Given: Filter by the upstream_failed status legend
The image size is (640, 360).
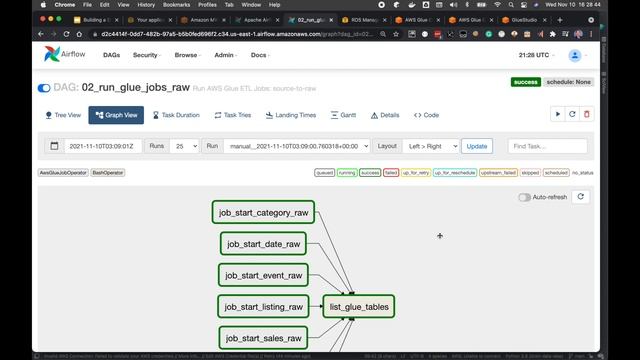Looking at the screenshot, I should point(498,173).
